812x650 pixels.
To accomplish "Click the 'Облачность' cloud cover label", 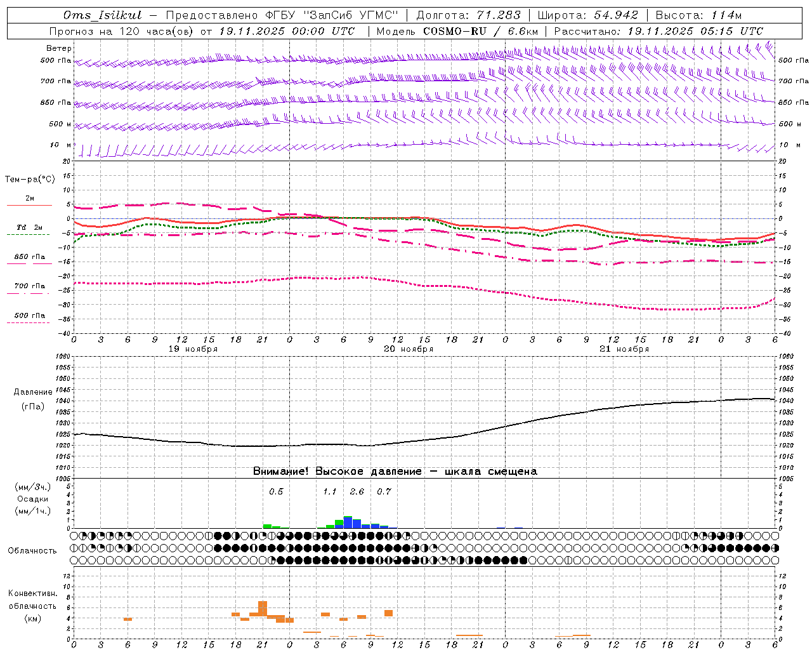I will pyautogui.click(x=32, y=551).
